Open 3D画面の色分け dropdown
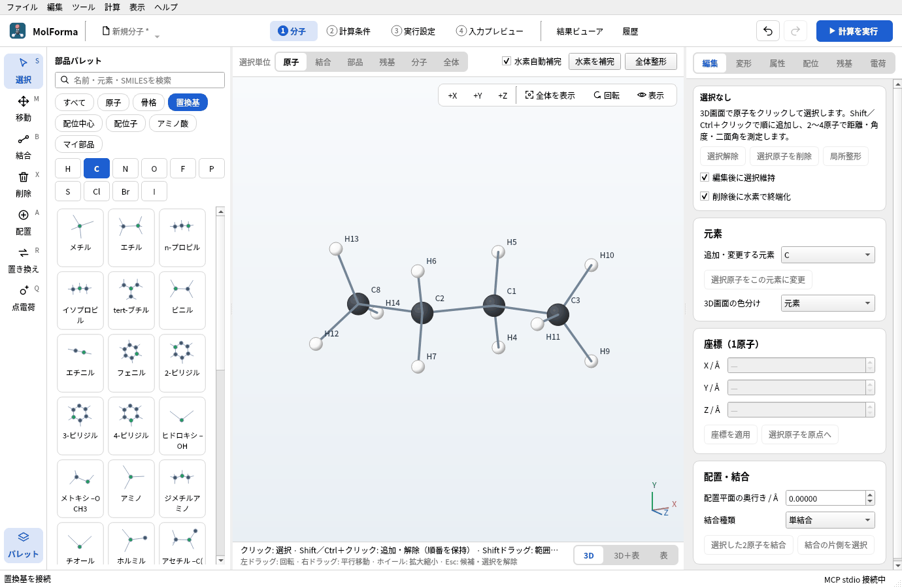Screen dimensions: 902x588 828,303
